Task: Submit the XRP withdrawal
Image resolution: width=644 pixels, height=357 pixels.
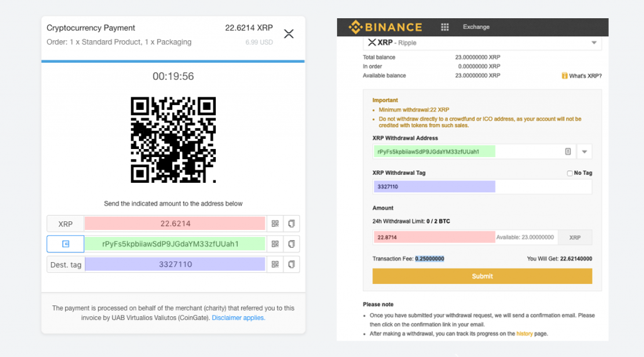Action: [x=482, y=276]
